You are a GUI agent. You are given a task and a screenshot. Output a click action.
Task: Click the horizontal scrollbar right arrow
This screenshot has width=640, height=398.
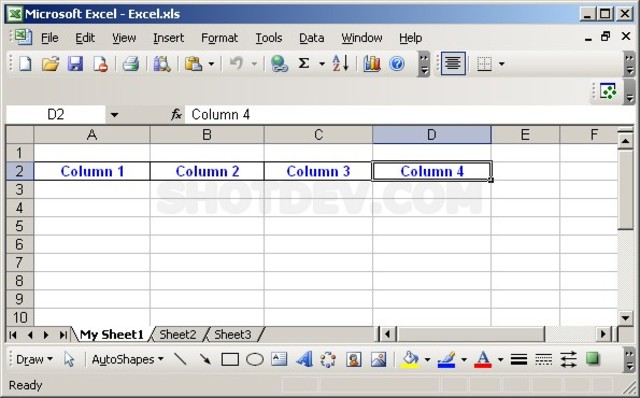[603, 335]
